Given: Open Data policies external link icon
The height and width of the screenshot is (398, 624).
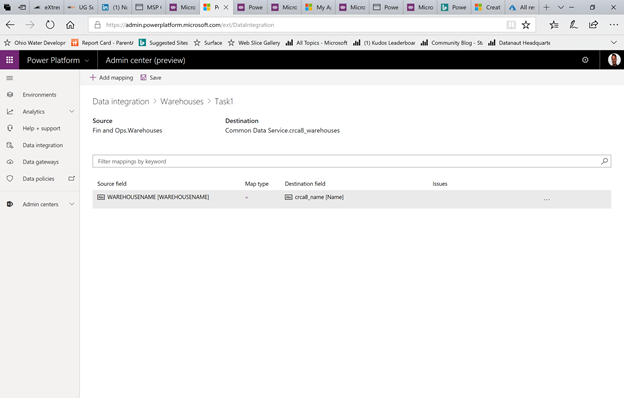Looking at the screenshot, I should (71, 179).
